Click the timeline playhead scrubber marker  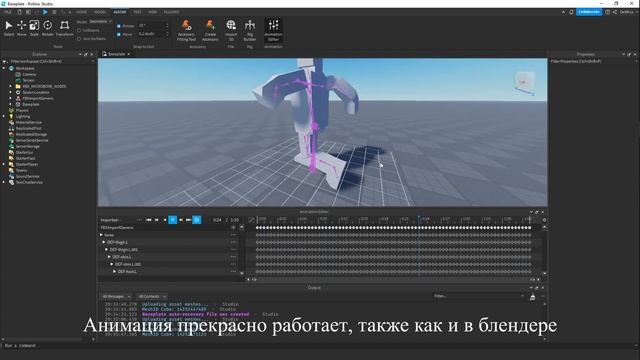tap(419, 219)
